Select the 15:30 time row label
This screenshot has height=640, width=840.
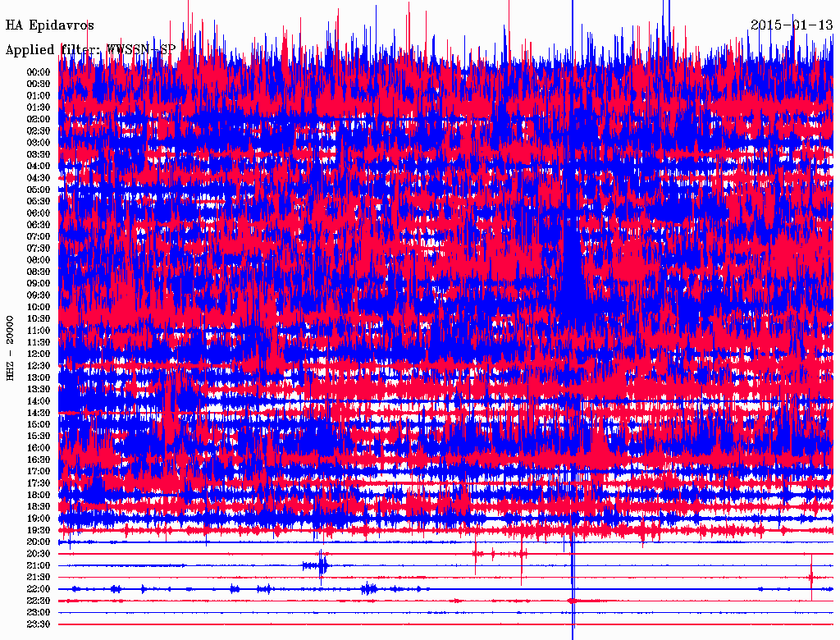(x=39, y=437)
